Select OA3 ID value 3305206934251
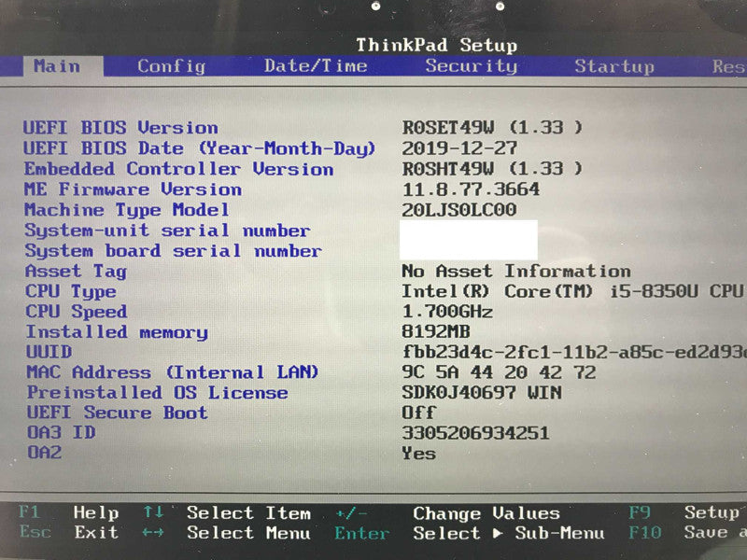Image resolution: width=747 pixels, height=560 pixels. [x=476, y=433]
